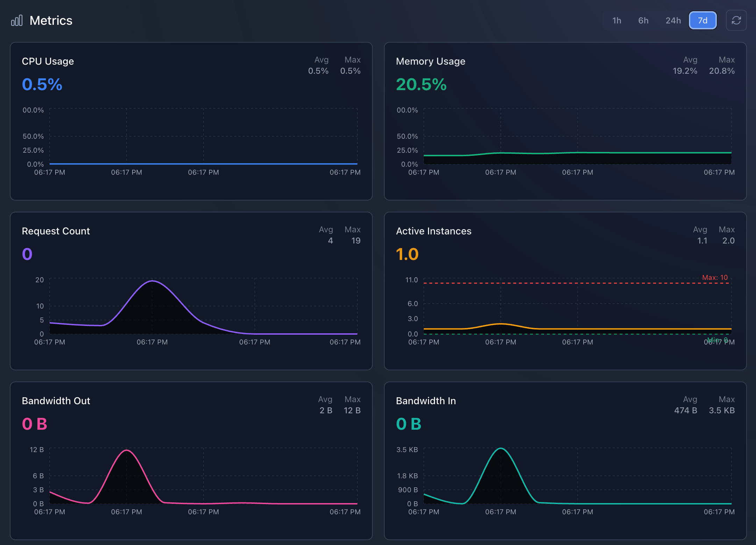Open the Memory Usage chart
Viewport: 756px width, 545px height.
430,61
